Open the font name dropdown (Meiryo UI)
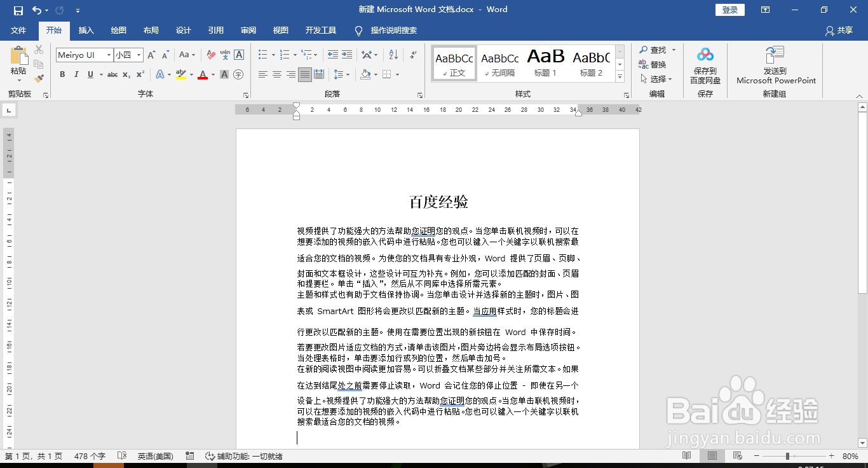Screen dimensions: 868x468 [109, 55]
